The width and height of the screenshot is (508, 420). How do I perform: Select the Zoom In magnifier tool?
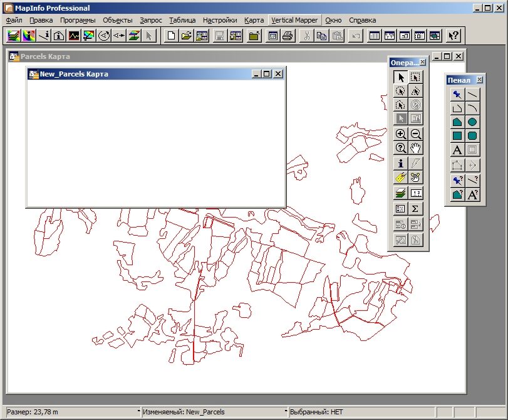click(400, 134)
